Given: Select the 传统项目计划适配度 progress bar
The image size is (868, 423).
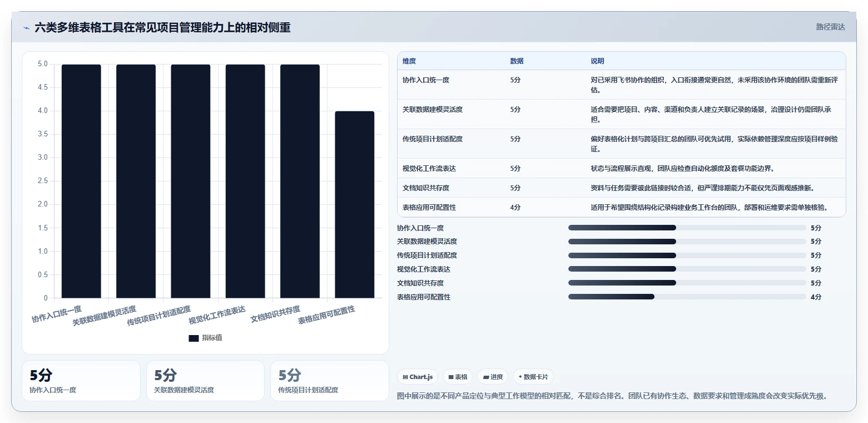Looking at the screenshot, I should point(687,255).
